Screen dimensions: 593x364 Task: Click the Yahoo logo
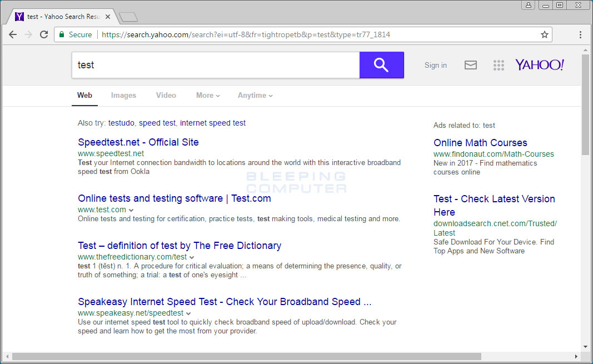539,64
